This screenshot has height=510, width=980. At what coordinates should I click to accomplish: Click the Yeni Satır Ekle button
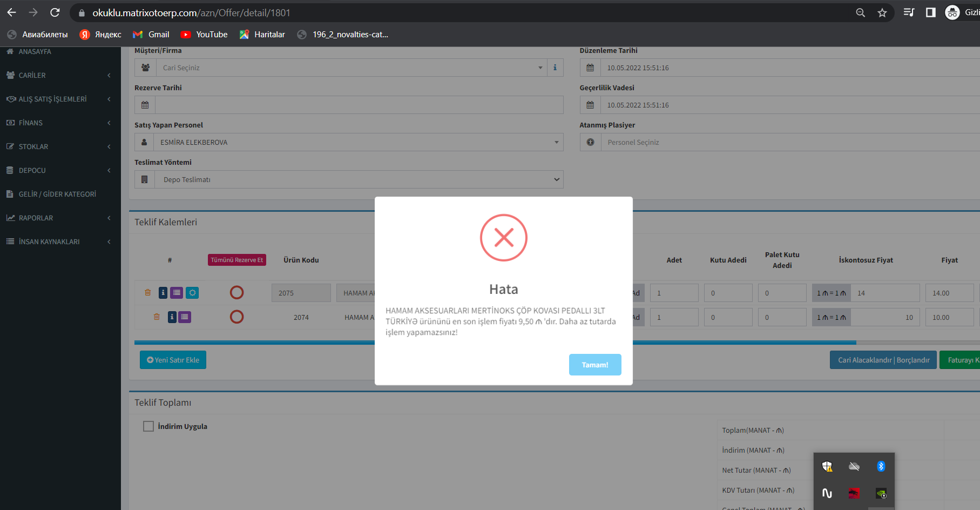pyautogui.click(x=173, y=360)
